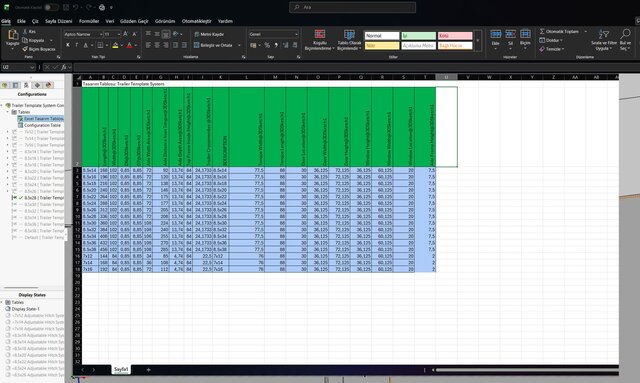
Task: Click the Kes (Cut) scissors icon
Action: coord(25,31)
